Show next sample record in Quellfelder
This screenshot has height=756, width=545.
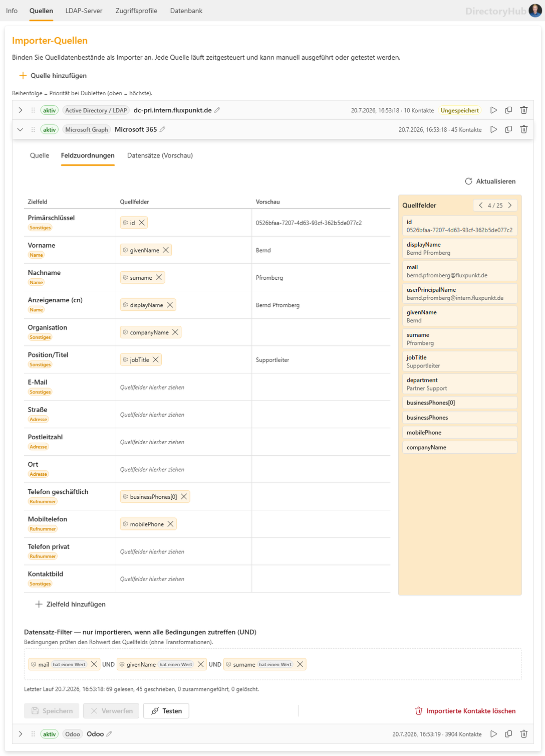tap(510, 206)
